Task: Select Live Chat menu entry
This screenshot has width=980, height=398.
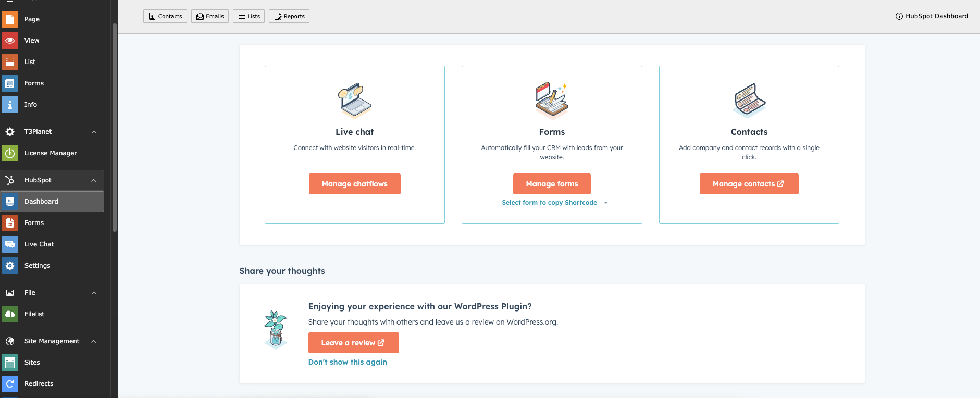Action: click(x=52, y=244)
